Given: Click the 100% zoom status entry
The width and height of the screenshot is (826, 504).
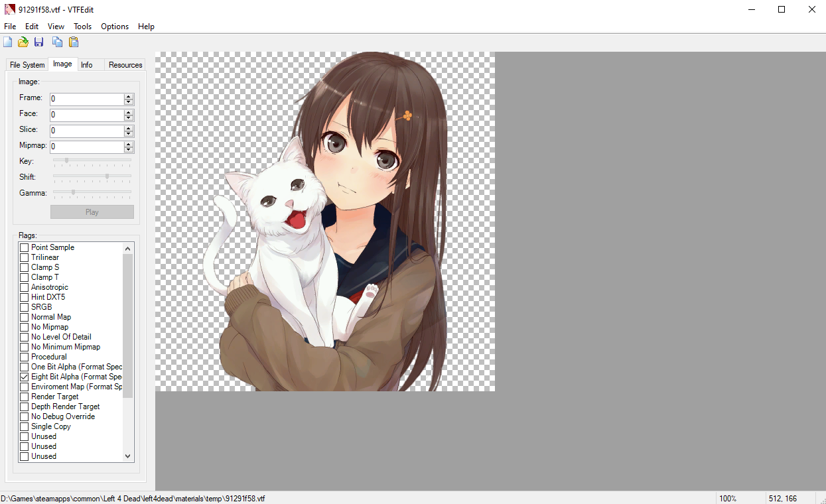Looking at the screenshot, I should click(728, 499).
